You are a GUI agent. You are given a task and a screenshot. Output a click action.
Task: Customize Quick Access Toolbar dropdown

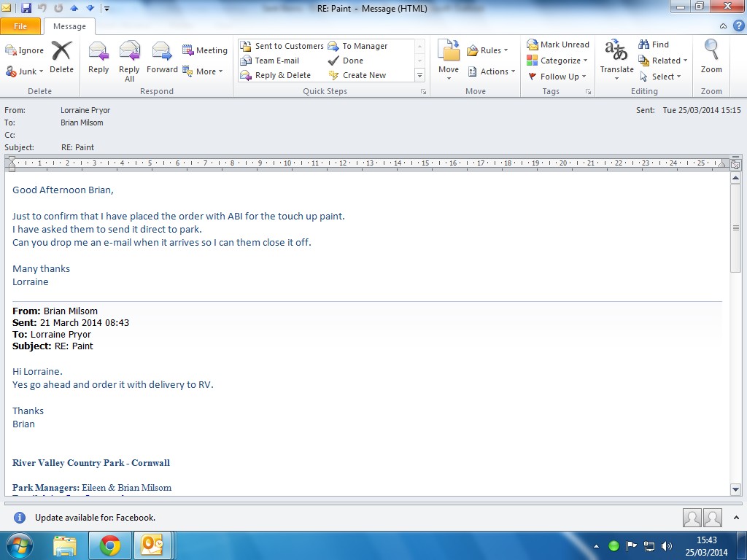click(x=107, y=8)
